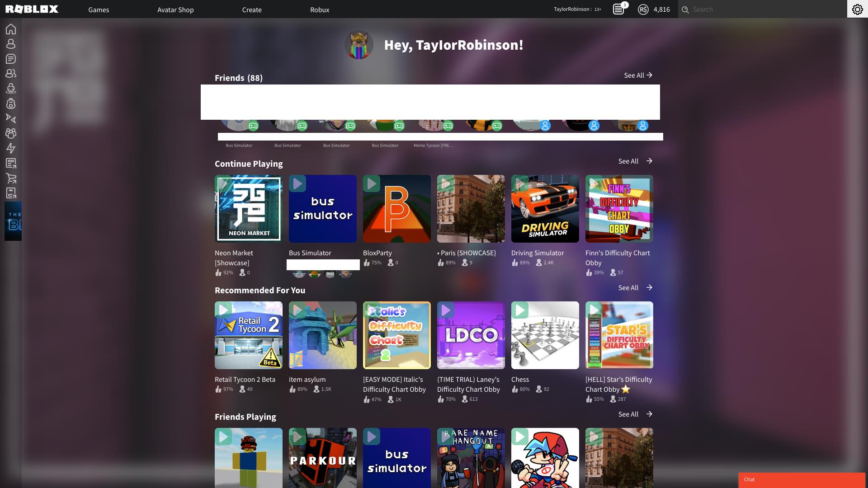Click See All for Recommended For You
868x488 pixels.
[635, 287]
